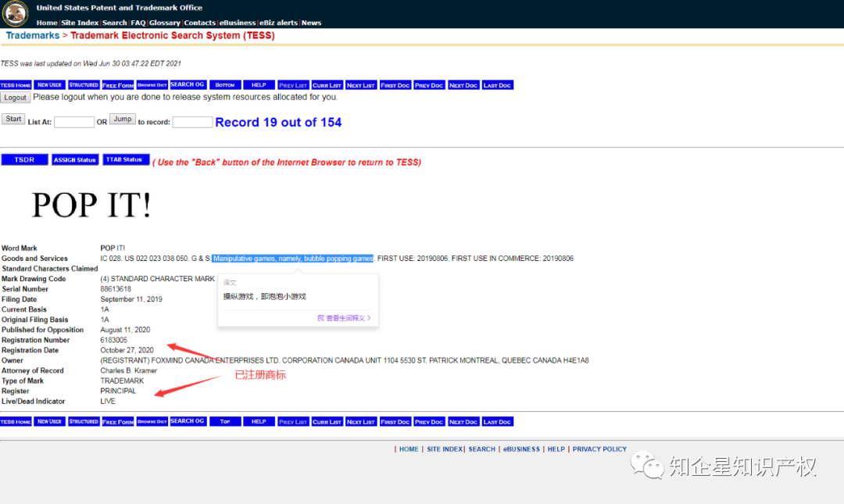Jump to page bottom with Bottom button
This screenshot has height=504, width=844.
pyautogui.click(x=225, y=85)
